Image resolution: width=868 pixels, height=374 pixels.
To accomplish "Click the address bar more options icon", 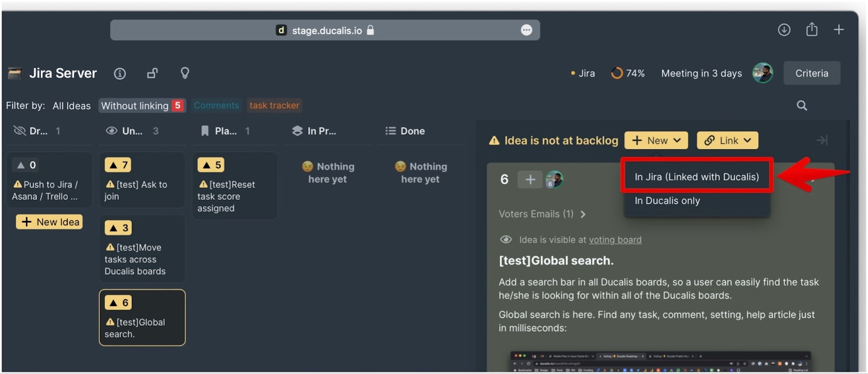I will tap(526, 30).
